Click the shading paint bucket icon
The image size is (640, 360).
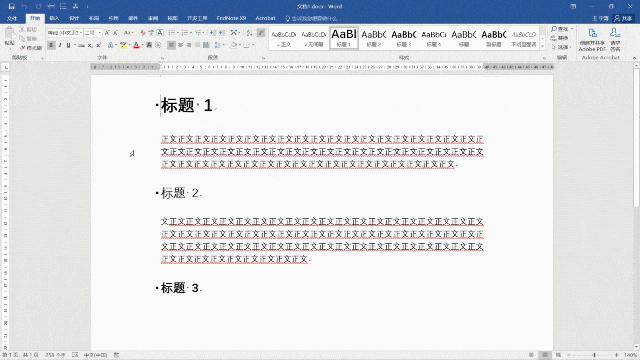(233, 45)
